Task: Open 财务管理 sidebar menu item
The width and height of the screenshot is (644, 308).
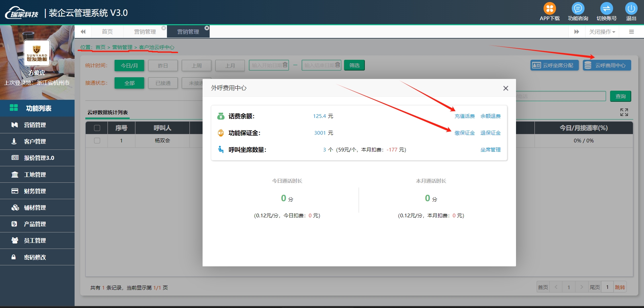Action: pos(35,191)
